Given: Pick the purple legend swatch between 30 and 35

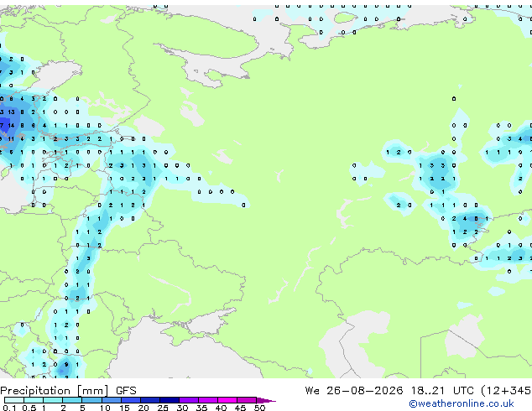Looking at the screenshot, I should (189, 400).
